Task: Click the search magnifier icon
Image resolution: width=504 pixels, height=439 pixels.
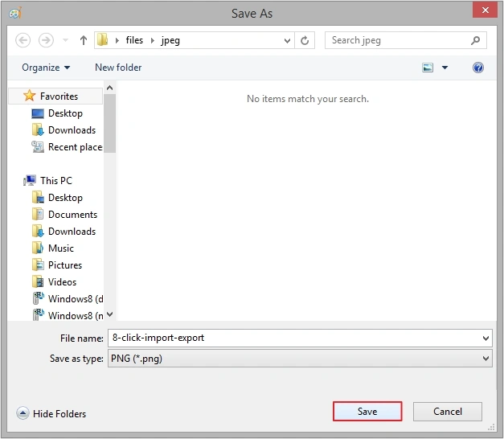Action: (x=477, y=40)
